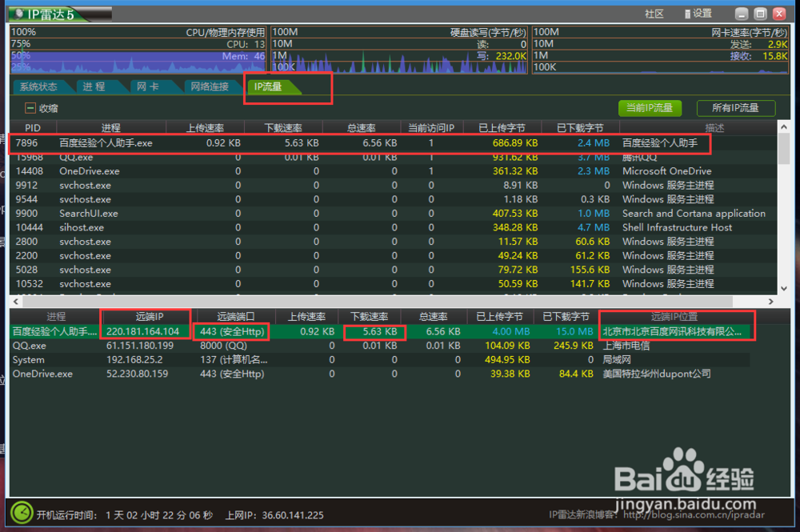Viewport: 800px width, 532px height.
Task: Open the blog.sina.com.cn/ipradar link
Action: (x=694, y=514)
